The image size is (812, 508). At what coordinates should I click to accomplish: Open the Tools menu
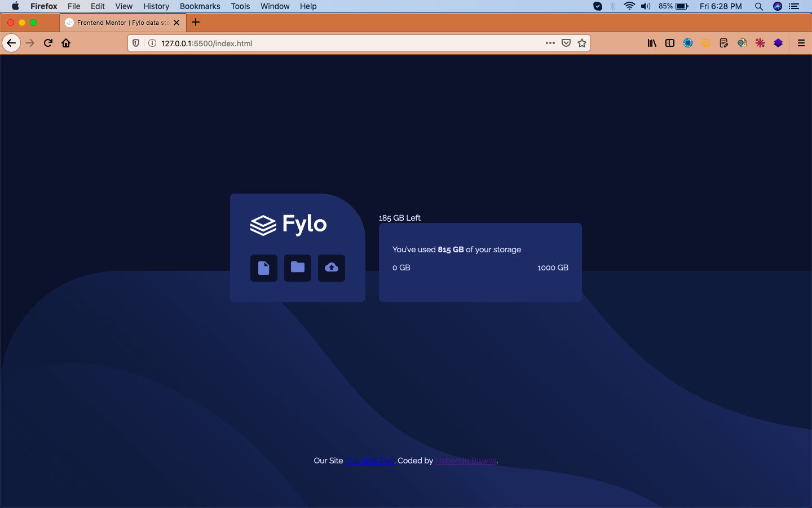[x=240, y=6]
